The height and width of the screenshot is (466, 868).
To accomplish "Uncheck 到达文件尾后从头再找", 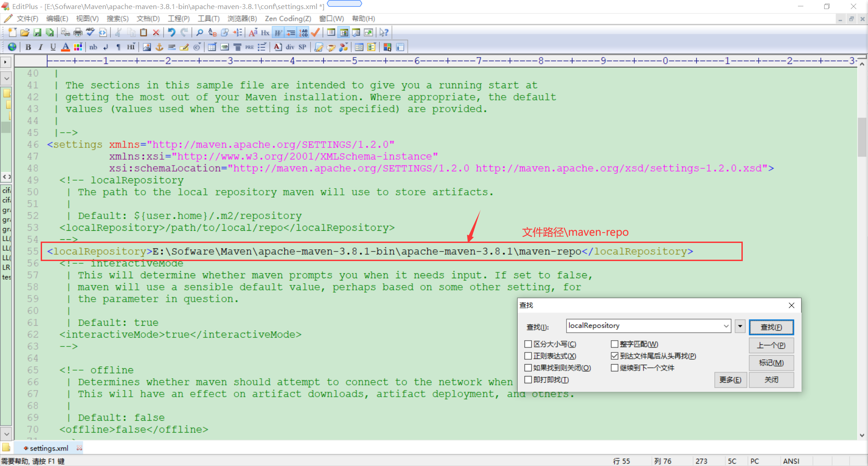I will point(614,356).
